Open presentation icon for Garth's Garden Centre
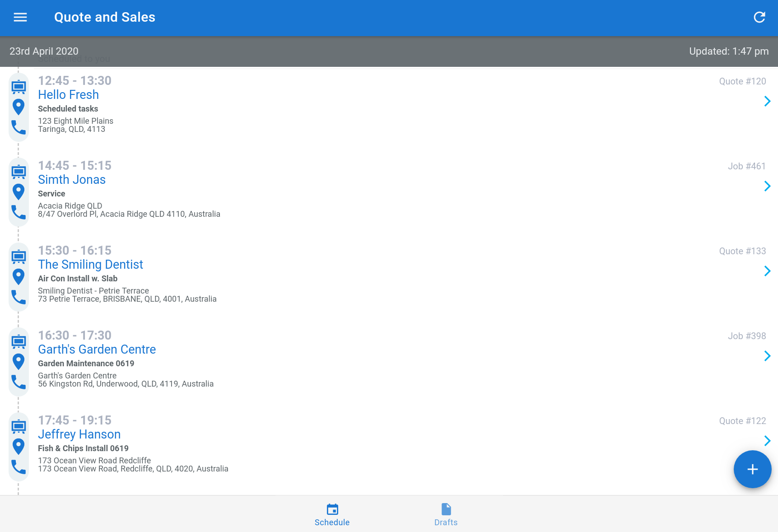 [x=19, y=341]
